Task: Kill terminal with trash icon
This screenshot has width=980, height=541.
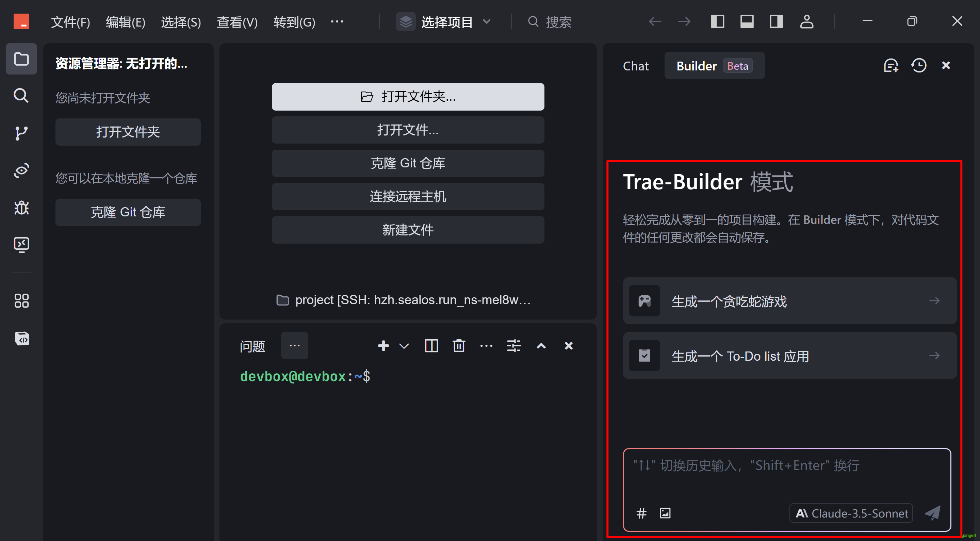Action: pyautogui.click(x=459, y=346)
